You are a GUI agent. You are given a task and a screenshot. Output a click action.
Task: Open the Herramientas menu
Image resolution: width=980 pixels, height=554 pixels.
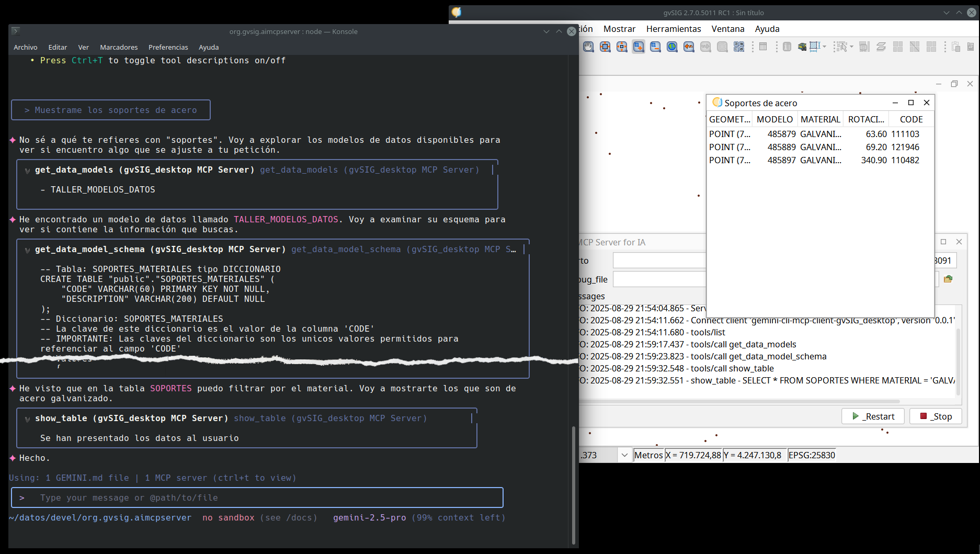pos(673,29)
